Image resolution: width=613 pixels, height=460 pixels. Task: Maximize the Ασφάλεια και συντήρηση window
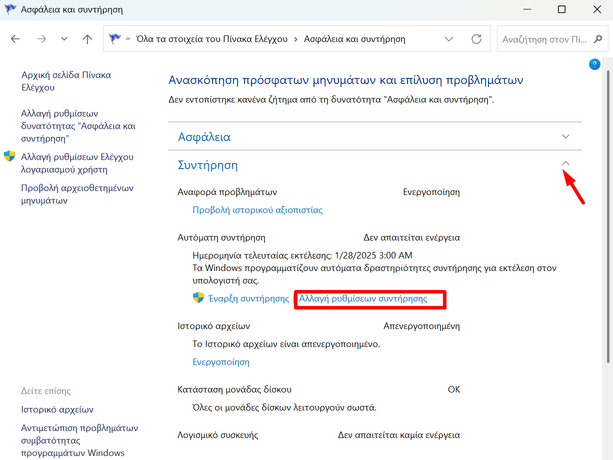(x=561, y=9)
